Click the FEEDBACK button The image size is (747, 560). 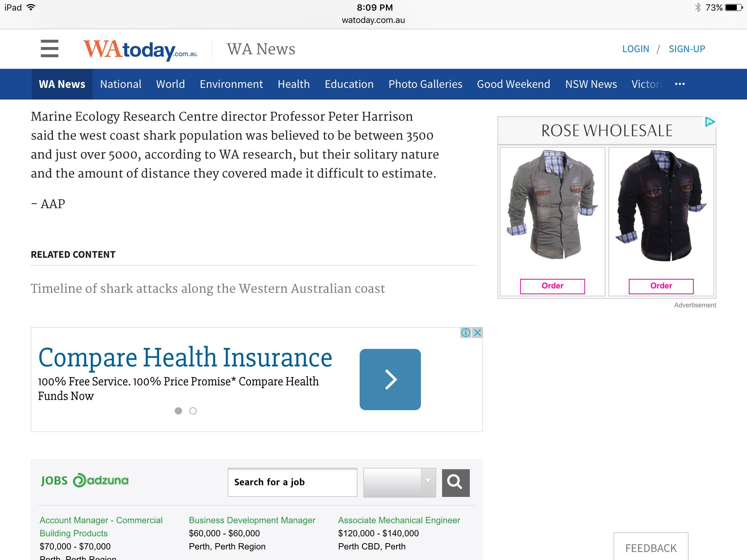(x=651, y=548)
